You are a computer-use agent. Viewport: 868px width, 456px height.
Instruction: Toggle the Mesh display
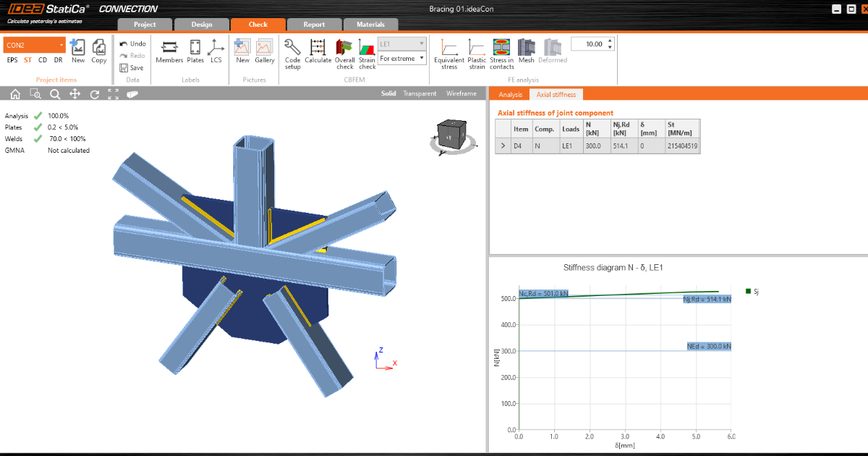(x=526, y=53)
